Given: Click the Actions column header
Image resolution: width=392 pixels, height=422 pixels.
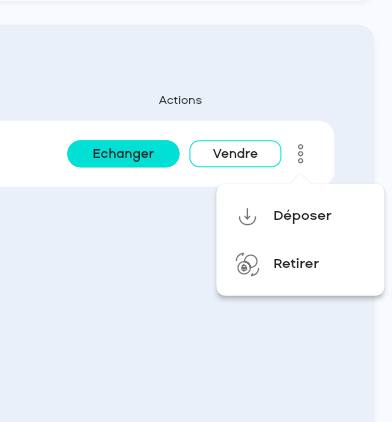Looking at the screenshot, I should click(x=180, y=100).
